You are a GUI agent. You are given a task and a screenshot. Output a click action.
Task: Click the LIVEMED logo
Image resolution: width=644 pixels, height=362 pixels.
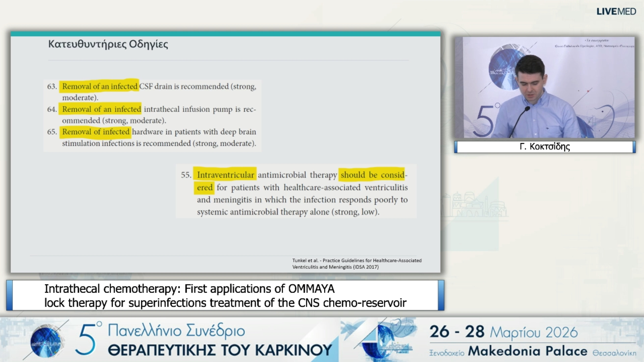[616, 11]
